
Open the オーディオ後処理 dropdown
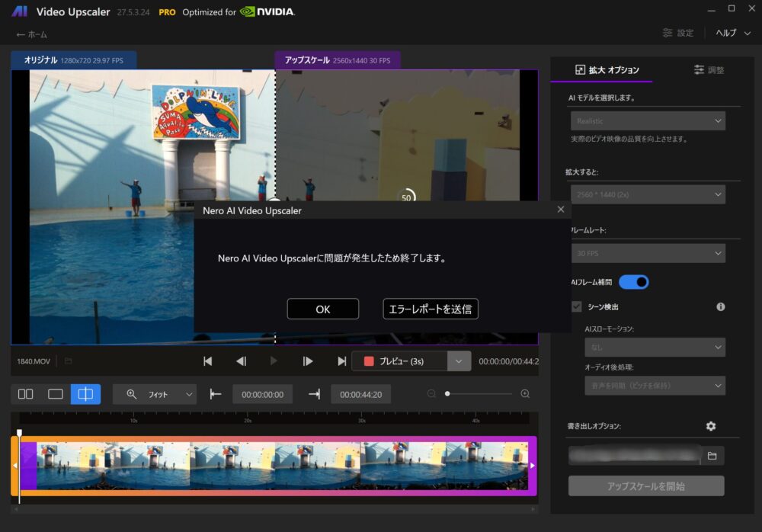point(655,386)
